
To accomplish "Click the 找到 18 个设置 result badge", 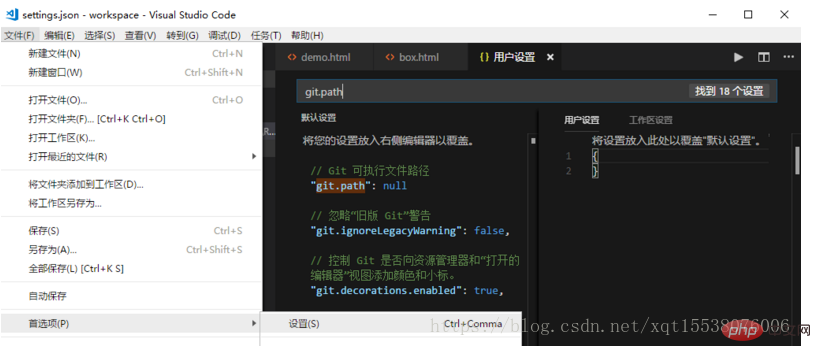I will point(729,91).
